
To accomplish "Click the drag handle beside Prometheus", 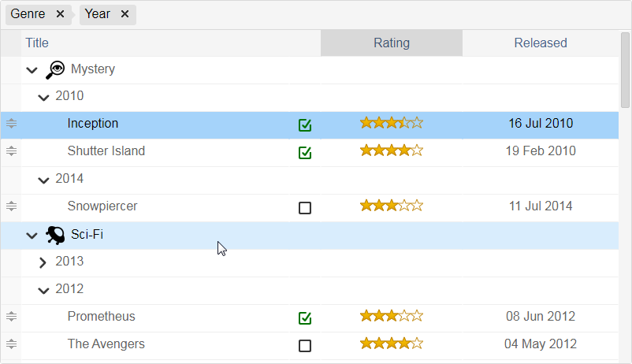I will (x=11, y=317).
